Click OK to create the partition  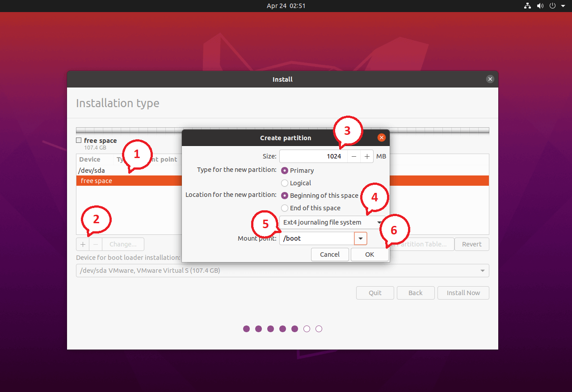369,254
